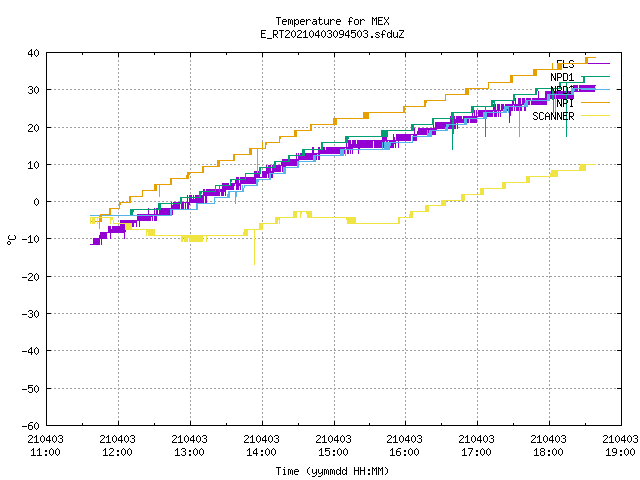Click the NPD1 legend label

562,77
